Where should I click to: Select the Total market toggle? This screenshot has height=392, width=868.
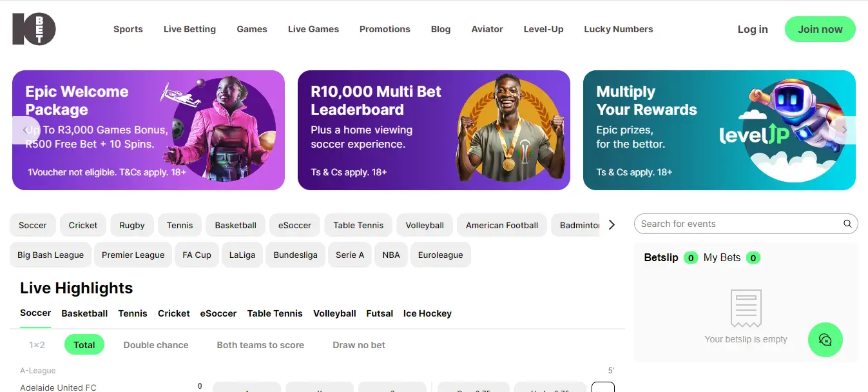84,345
